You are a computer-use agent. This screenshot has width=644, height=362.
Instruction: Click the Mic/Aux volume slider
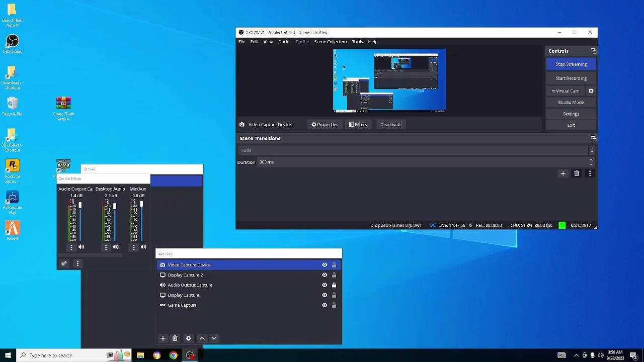[141, 221]
